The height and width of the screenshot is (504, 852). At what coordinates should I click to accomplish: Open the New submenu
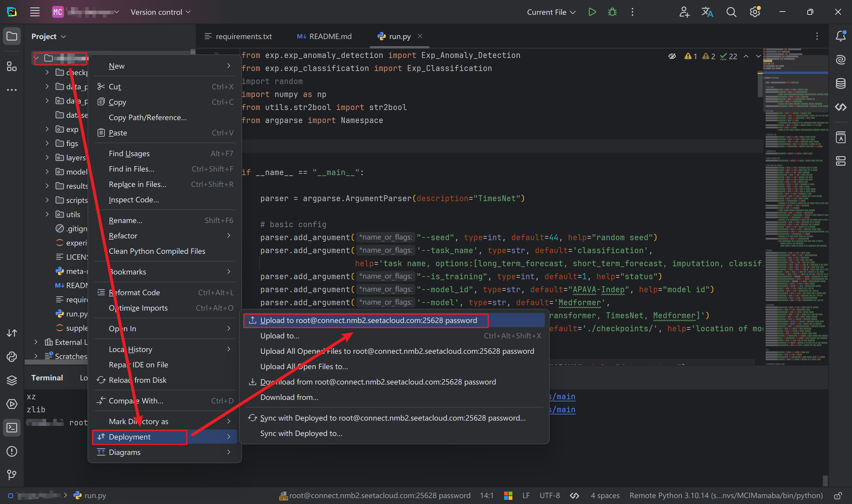pos(165,66)
